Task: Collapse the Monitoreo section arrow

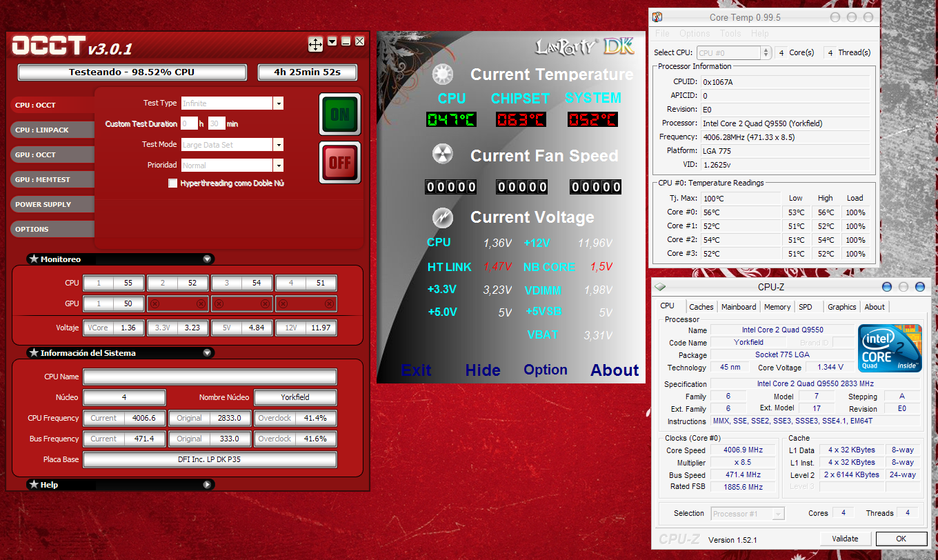Action: [207, 259]
